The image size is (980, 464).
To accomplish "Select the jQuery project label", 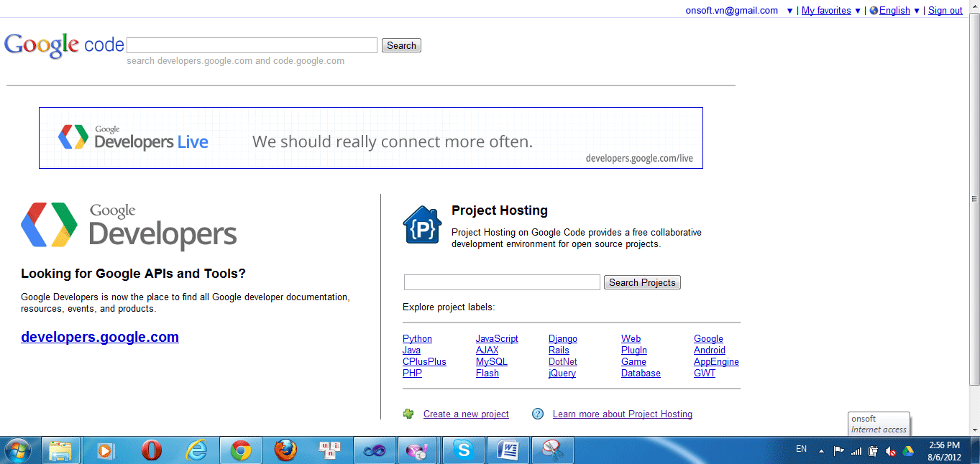I will tap(562, 373).
